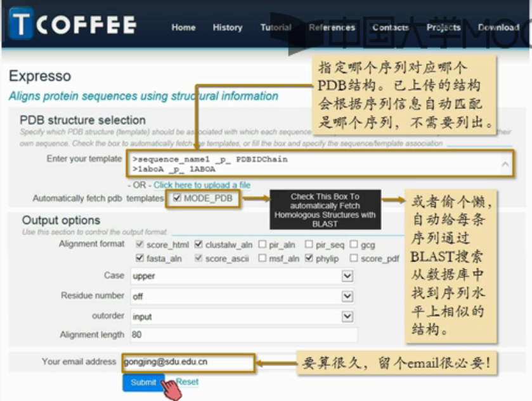Toggle the score_html format checkbox
Viewport: 532px width, 401px height.
(x=139, y=244)
